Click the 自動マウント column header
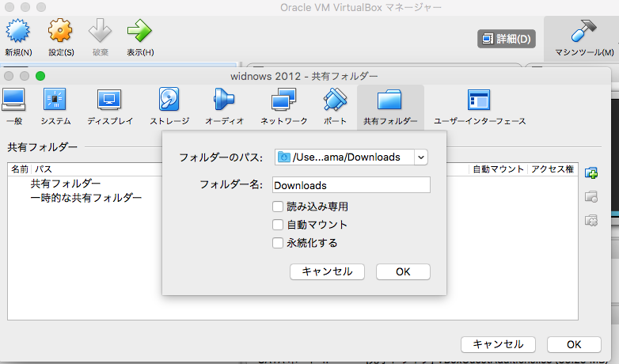The image size is (619, 364). click(x=498, y=169)
